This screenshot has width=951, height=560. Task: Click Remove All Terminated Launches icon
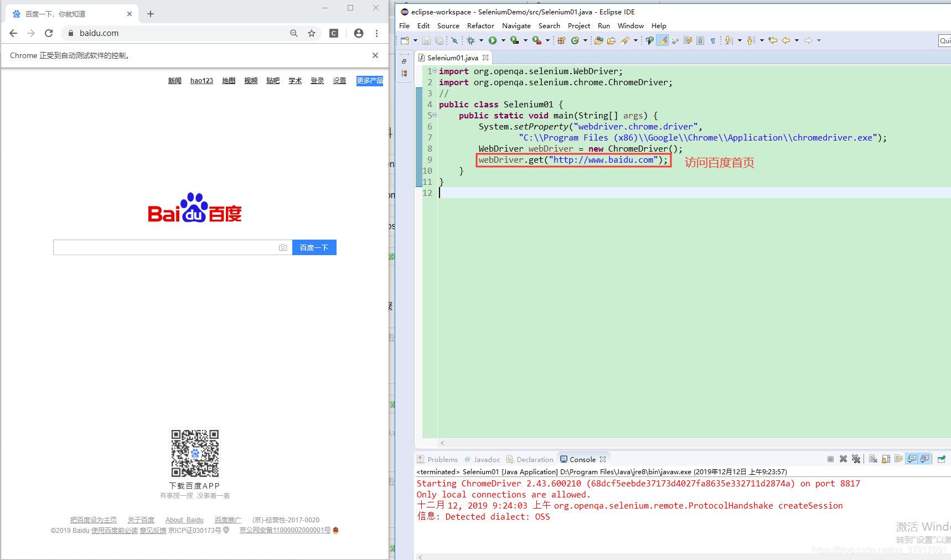856,459
